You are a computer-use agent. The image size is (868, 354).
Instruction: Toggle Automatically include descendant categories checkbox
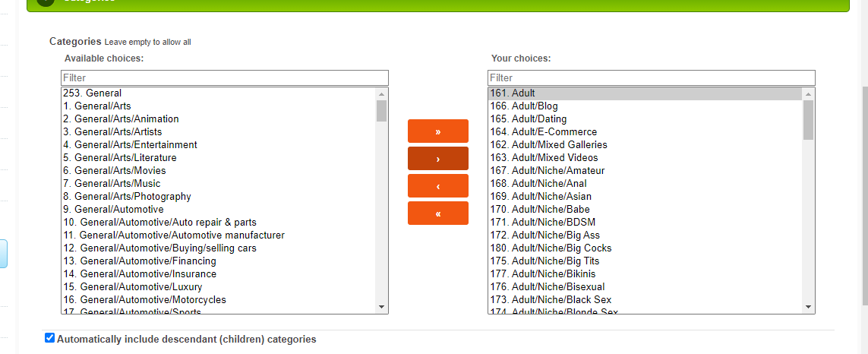click(x=50, y=338)
